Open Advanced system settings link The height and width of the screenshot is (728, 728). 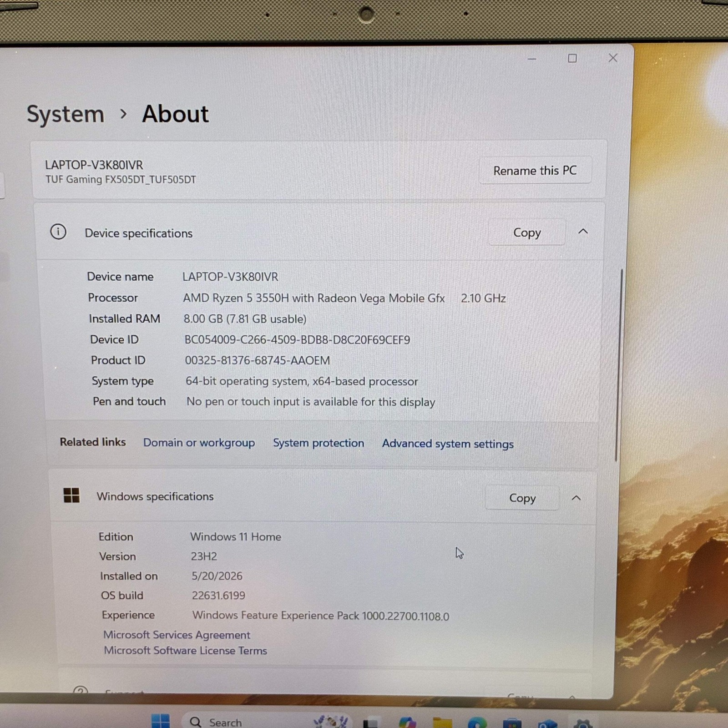(448, 444)
